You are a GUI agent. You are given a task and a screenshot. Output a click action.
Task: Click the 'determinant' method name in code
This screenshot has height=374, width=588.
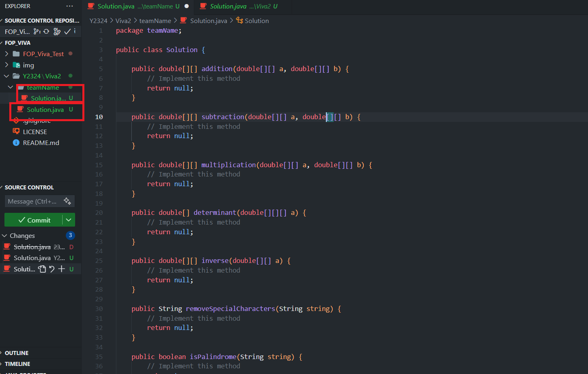[215, 212]
